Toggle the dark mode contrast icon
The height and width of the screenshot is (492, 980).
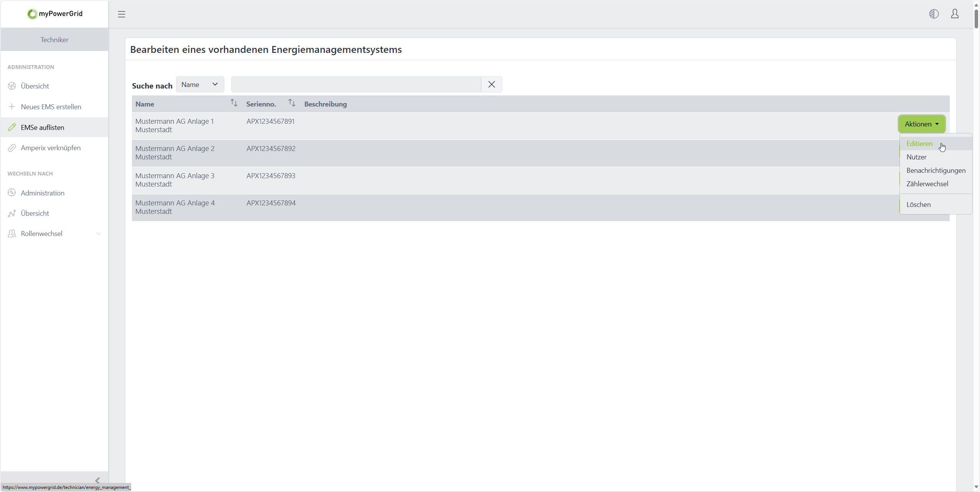[x=934, y=14]
